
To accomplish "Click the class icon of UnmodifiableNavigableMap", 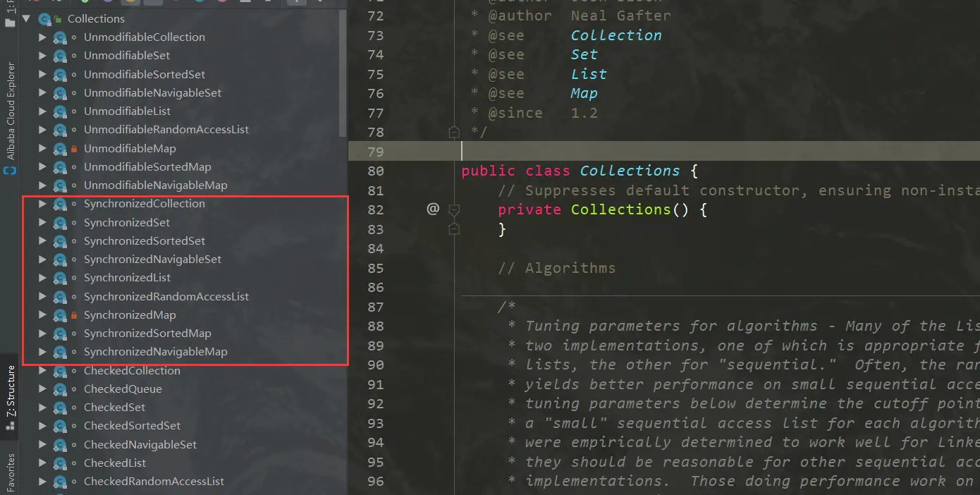I will pyautogui.click(x=61, y=185).
